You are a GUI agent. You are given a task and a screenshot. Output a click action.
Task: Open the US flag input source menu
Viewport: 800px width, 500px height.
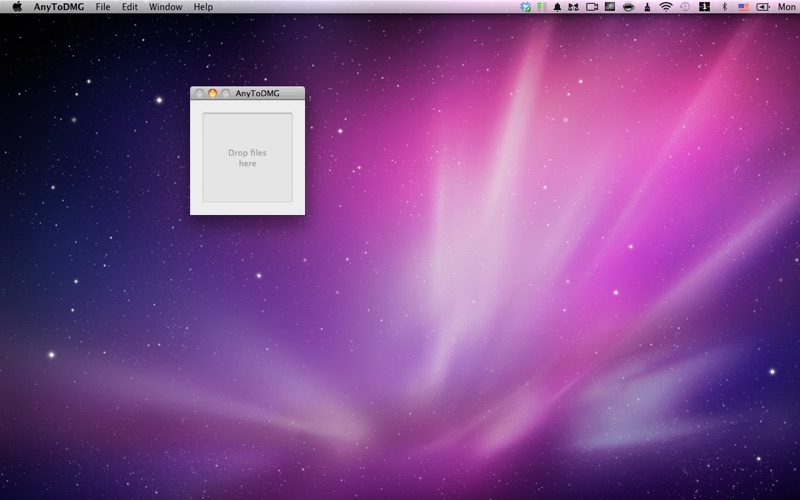(743, 7)
